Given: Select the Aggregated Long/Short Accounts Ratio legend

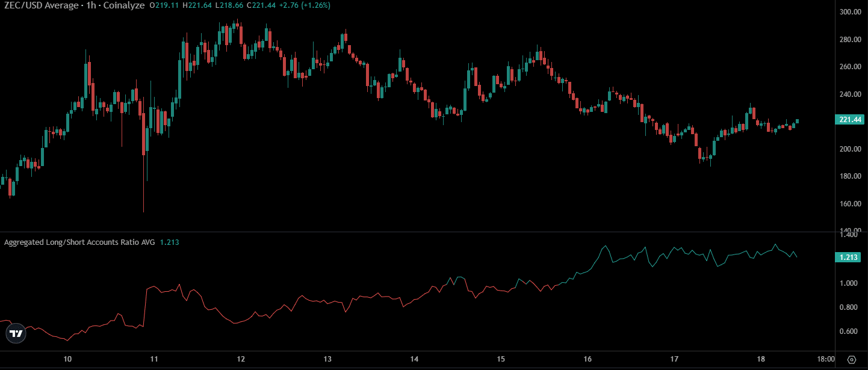Looking at the screenshot, I should pos(79,242).
